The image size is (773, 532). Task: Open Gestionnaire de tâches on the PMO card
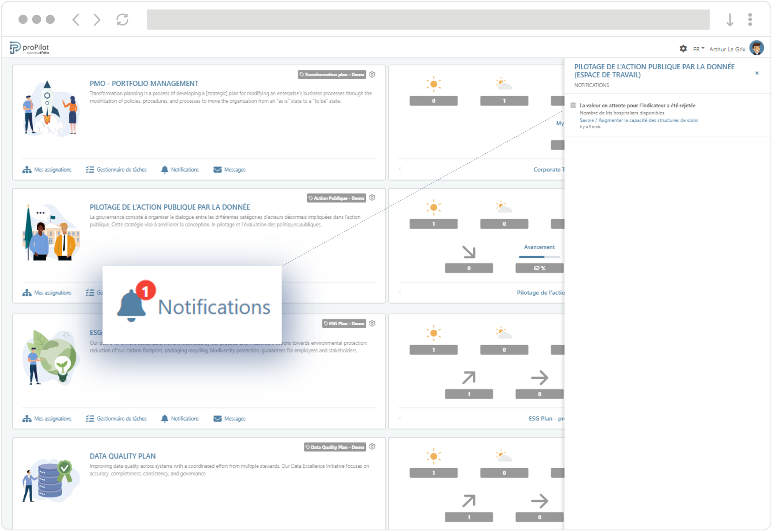pos(117,169)
